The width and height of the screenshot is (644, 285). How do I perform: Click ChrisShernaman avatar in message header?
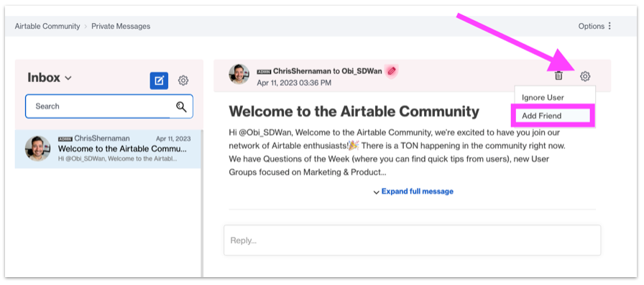click(239, 74)
